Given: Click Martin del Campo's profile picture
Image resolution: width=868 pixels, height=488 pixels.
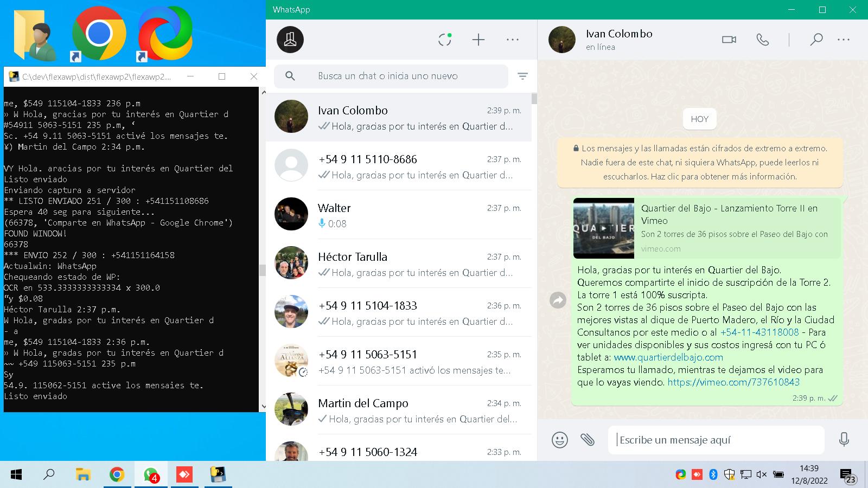Looking at the screenshot, I should point(291,409).
